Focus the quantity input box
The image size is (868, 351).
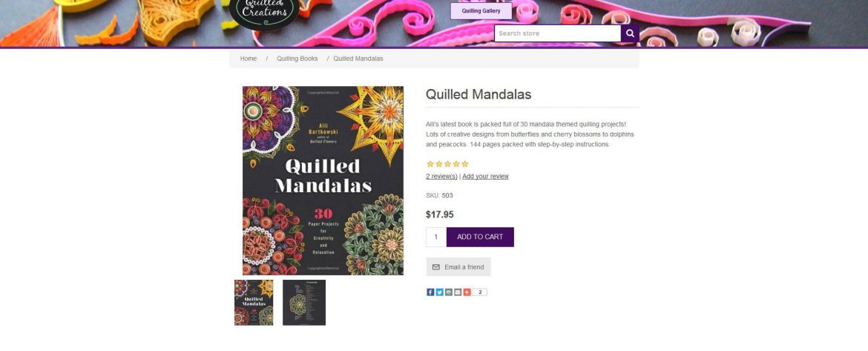click(436, 237)
